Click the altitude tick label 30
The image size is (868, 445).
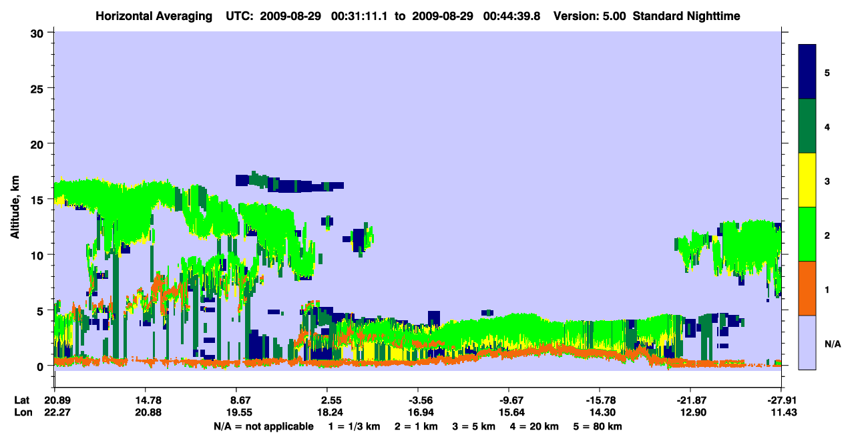(37, 33)
